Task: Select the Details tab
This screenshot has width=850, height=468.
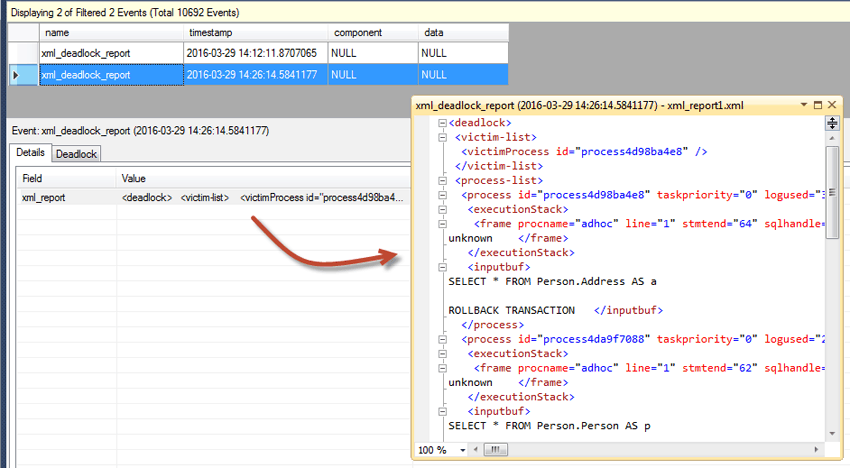Action: pos(30,152)
